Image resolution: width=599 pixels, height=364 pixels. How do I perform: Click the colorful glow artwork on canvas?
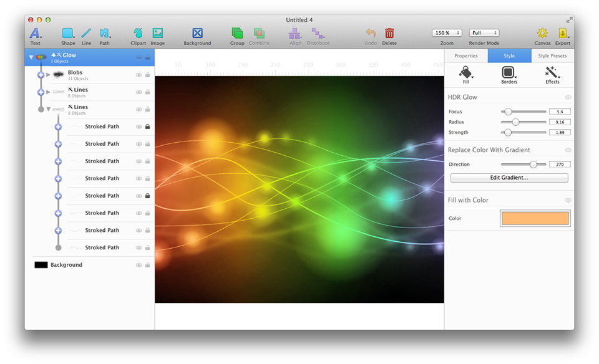(x=299, y=189)
